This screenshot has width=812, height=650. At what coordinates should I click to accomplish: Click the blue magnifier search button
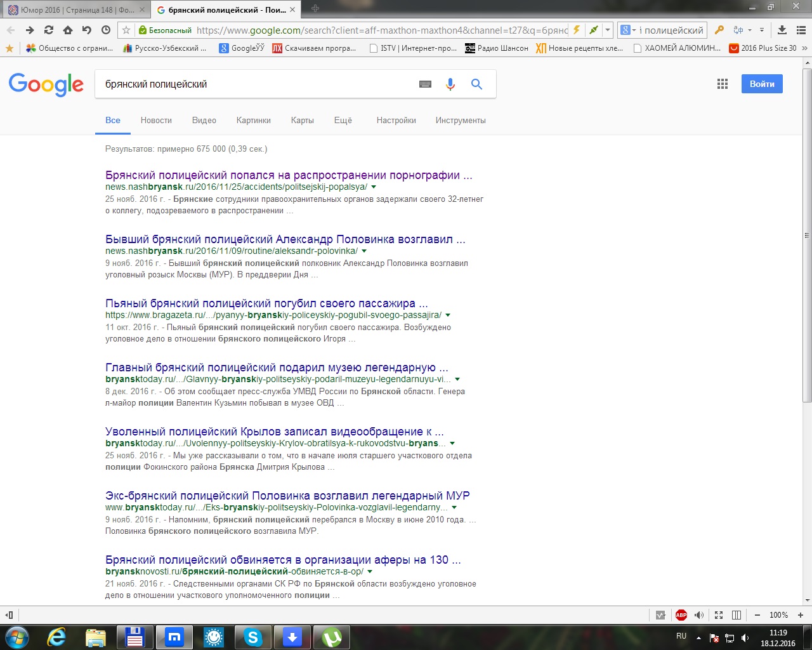tap(476, 84)
